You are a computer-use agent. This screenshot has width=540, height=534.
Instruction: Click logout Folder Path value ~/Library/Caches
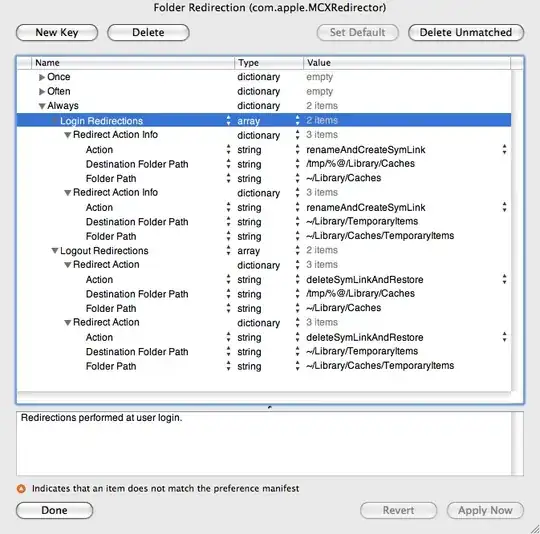[343, 308]
